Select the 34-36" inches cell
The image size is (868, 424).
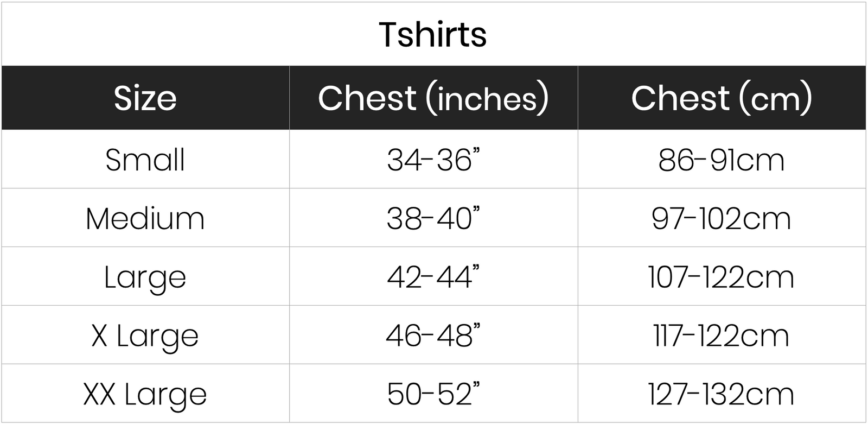pos(433,160)
